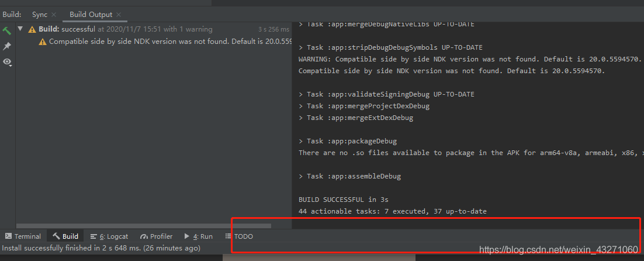Click 'Task :app:mergeExtDexDebug' output line
Viewport: 644px width, 261px height.
coord(356,118)
